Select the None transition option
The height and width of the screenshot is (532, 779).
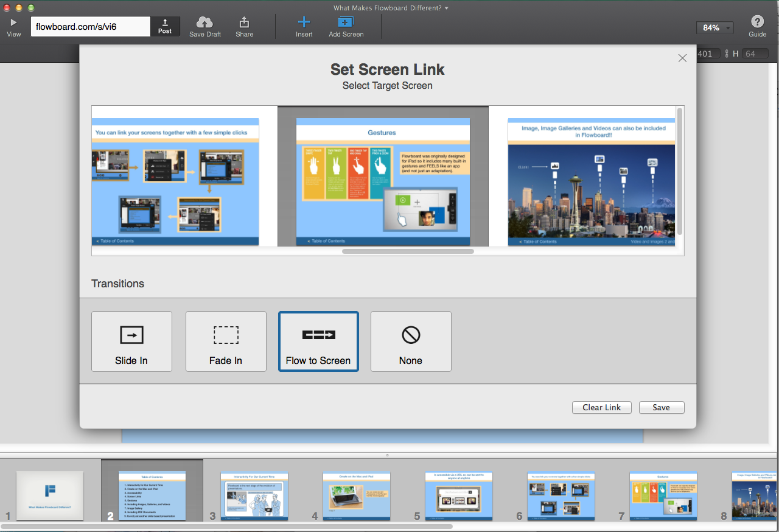tap(411, 341)
